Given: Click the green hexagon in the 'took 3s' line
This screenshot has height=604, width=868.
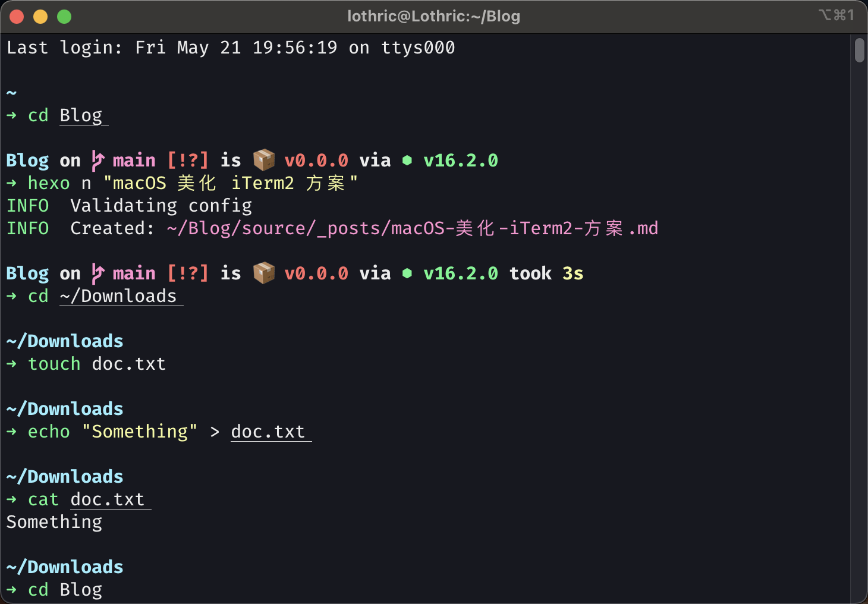Looking at the screenshot, I should (407, 273).
